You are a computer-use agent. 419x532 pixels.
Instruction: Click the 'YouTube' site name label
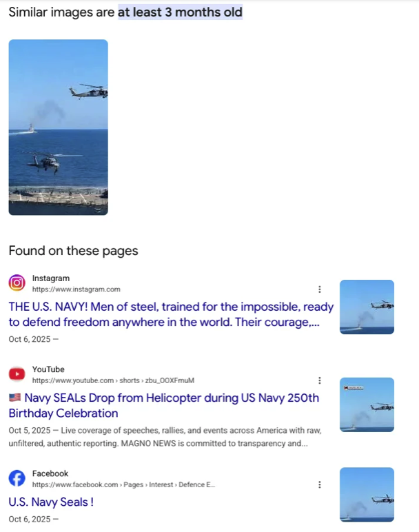[48, 369]
